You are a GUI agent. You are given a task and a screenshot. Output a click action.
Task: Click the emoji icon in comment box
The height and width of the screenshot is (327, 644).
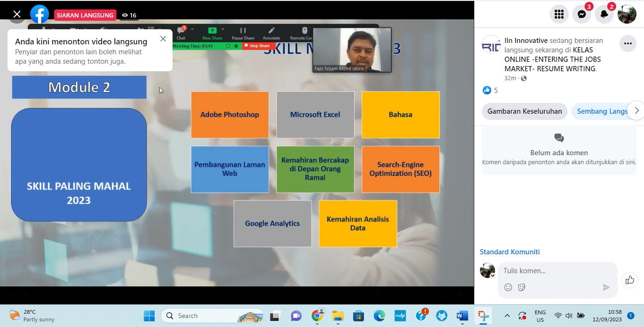tap(508, 287)
